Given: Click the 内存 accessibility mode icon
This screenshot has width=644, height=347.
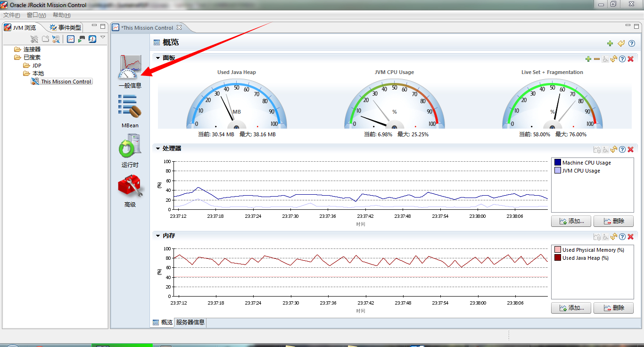Looking at the screenshot, I should [x=605, y=237].
